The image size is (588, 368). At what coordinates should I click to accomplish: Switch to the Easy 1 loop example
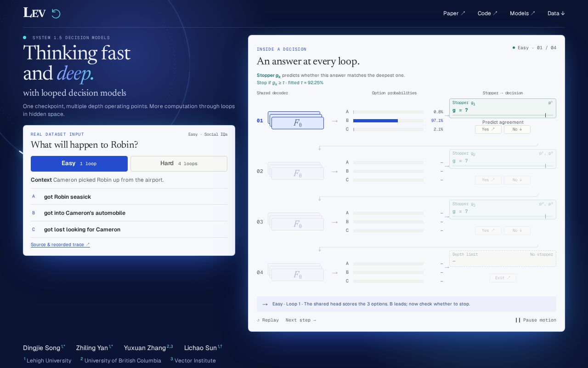[79, 164]
